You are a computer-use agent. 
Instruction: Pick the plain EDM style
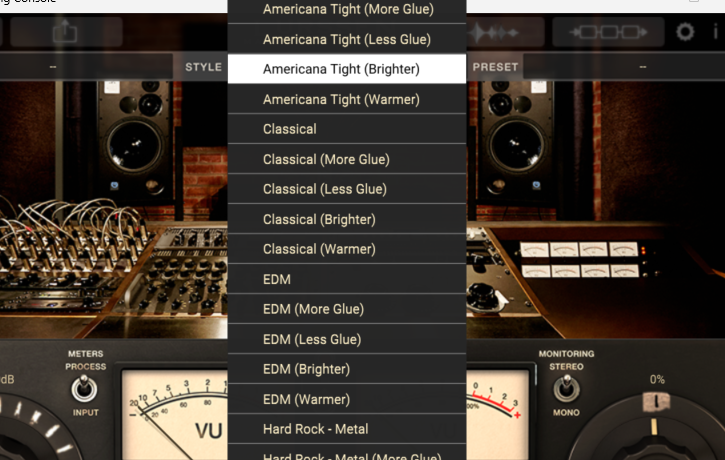tap(347, 279)
